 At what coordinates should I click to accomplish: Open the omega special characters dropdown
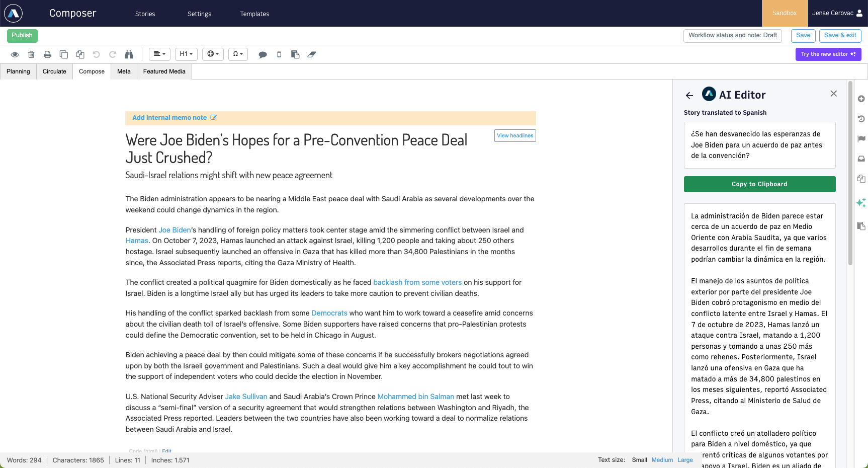pyautogui.click(x=238, y=54)
